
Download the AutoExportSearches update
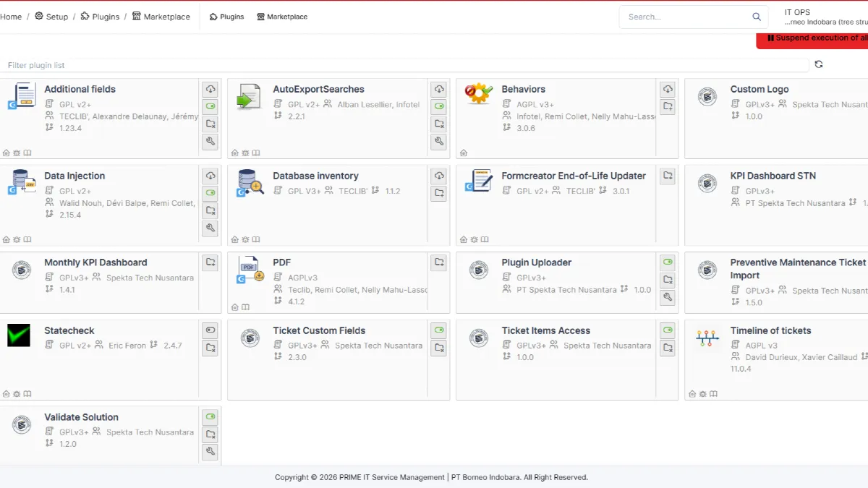(439, 90)
